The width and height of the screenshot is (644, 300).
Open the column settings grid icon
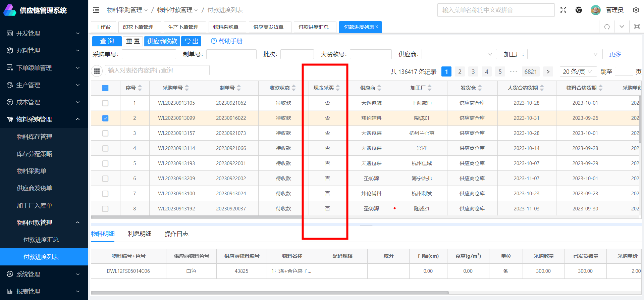click(97, 71)
